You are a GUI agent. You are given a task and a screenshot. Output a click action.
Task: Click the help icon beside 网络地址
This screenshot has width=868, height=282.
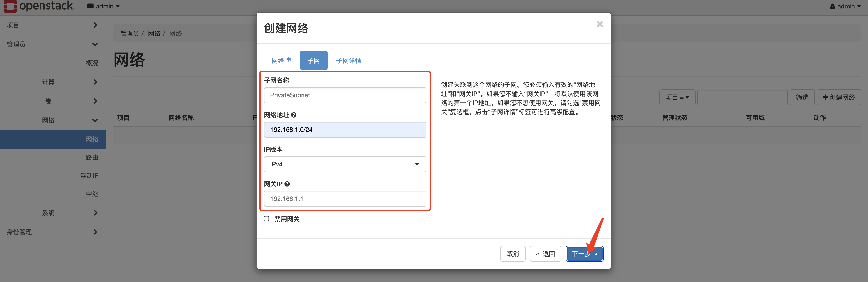click(x=294, y=115)
